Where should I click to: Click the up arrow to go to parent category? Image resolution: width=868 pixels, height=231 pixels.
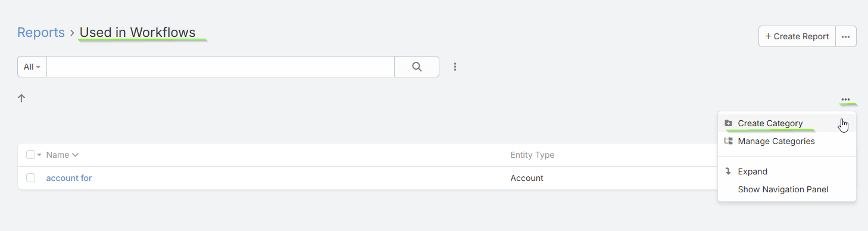tap(21, 98)
